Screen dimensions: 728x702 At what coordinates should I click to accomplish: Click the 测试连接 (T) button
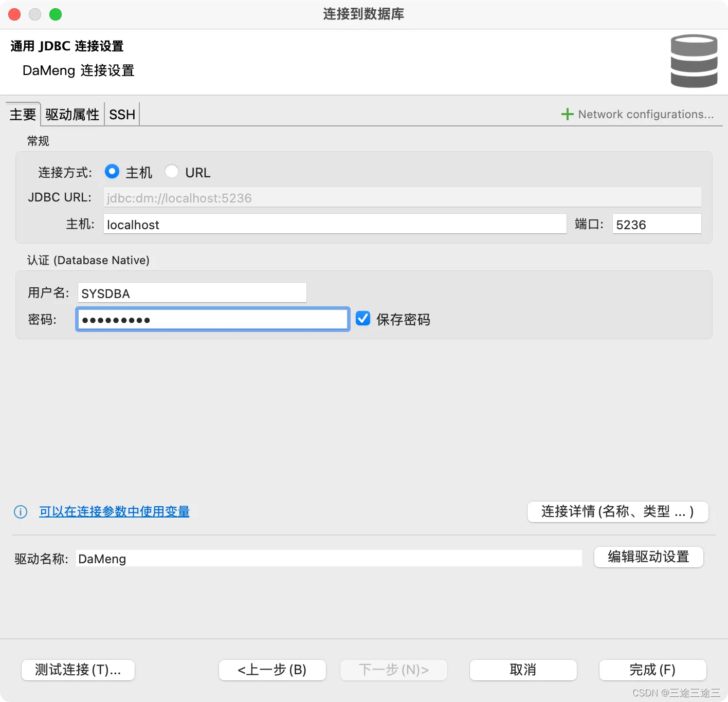click(78, 670)
